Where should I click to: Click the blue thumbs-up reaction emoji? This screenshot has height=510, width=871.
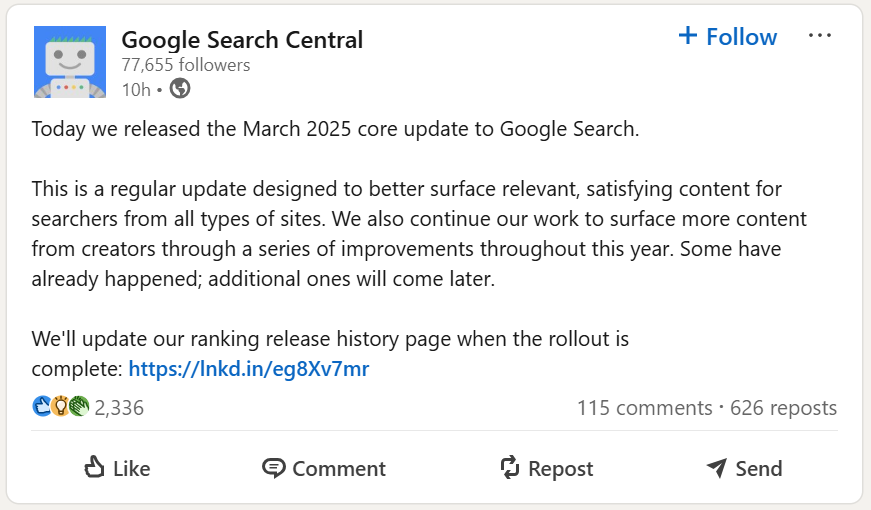tap(42, 407)
